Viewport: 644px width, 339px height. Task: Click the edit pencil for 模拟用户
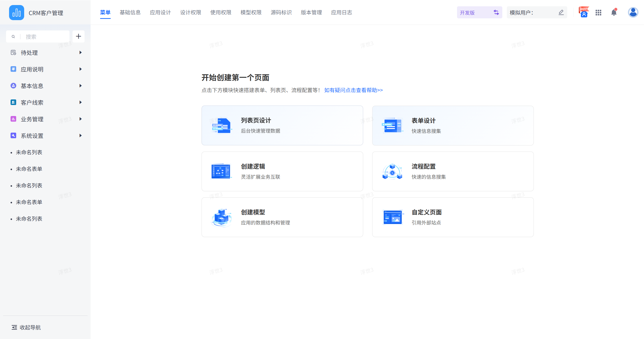(561, 12)
